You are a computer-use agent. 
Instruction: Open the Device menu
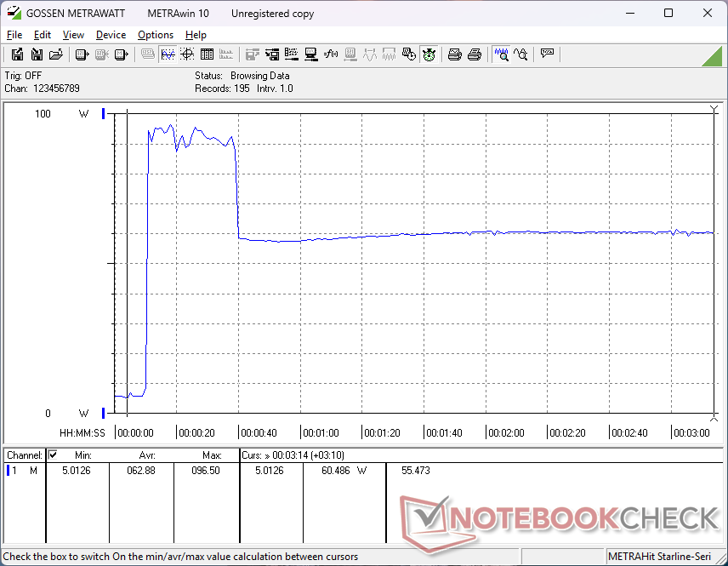111,35
